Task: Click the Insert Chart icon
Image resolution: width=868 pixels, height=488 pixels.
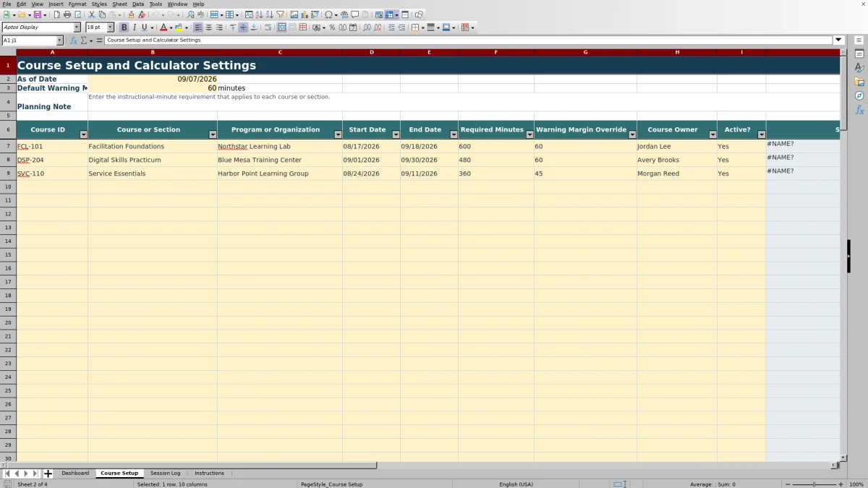Action: 305,14
